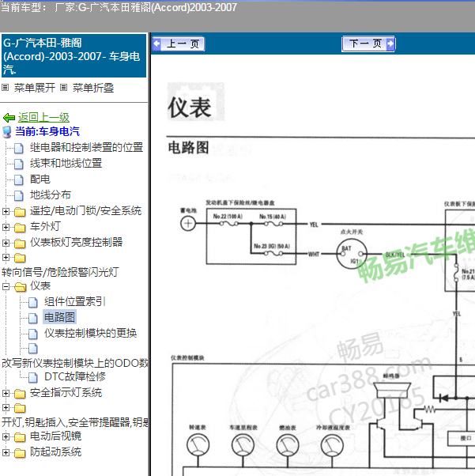Click the computer icon beside 当前:车身电汽
This screenshot has width=475, height=476.
click(x=7, y=132)
